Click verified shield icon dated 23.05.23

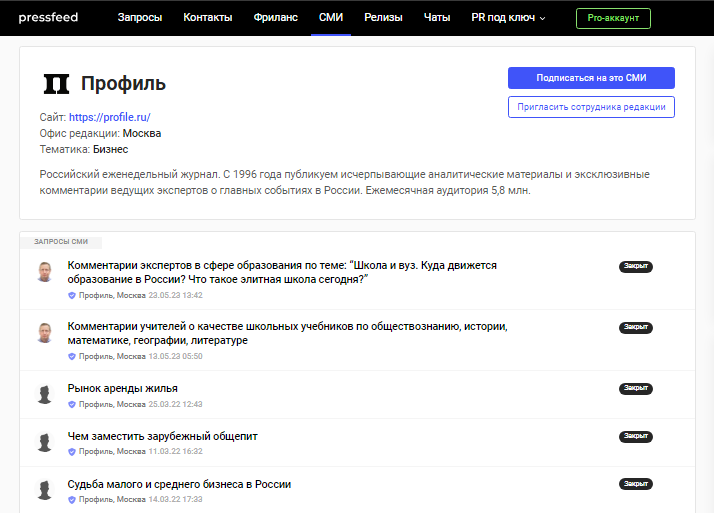pos(71,295)
